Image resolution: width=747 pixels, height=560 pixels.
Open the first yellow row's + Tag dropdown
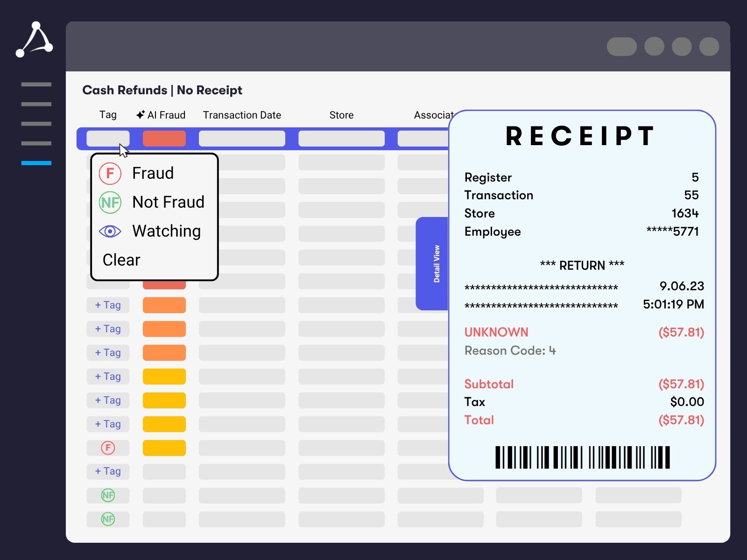tap(108, 377)
